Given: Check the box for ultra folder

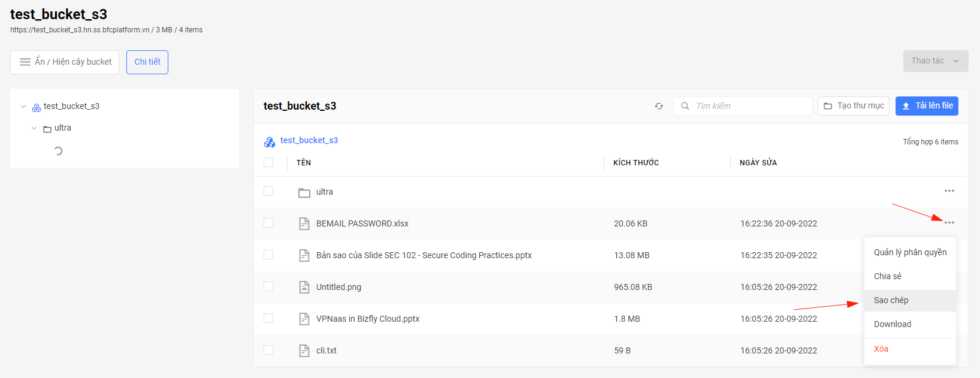Looking at the screenshot, I should tap(268, 191).
